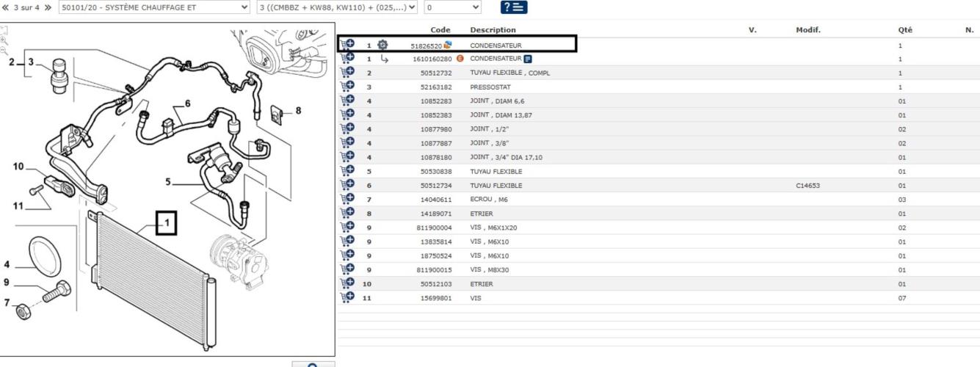Click the V. column header

[752, 30]
